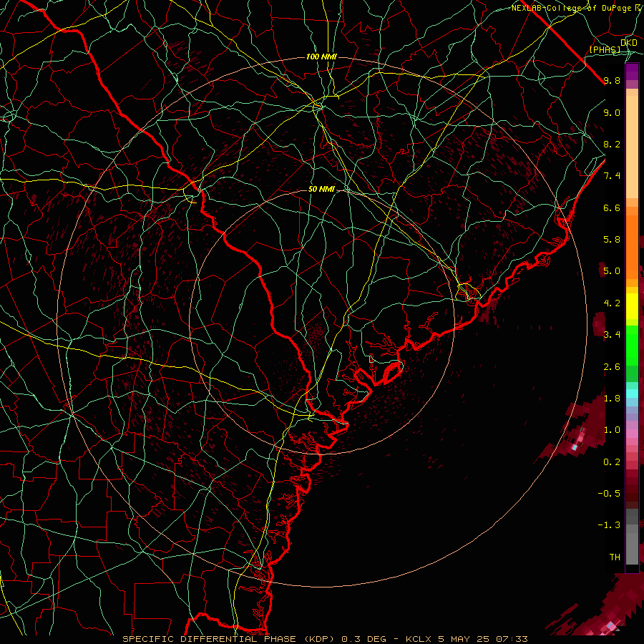
Task: Pick the bright green color bar segment
Action: (x=632, y=345)
